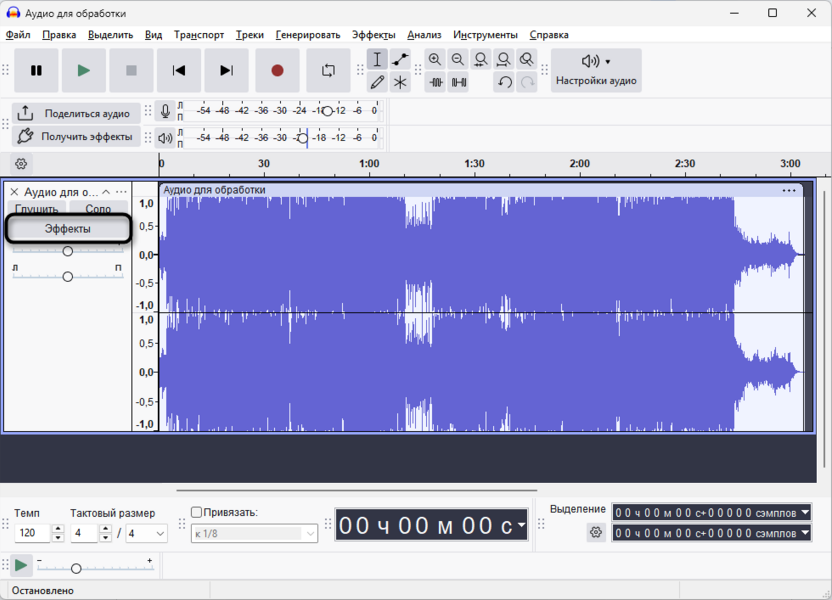
Task: Start playback with the green Play button
Action: coord(83,70)
